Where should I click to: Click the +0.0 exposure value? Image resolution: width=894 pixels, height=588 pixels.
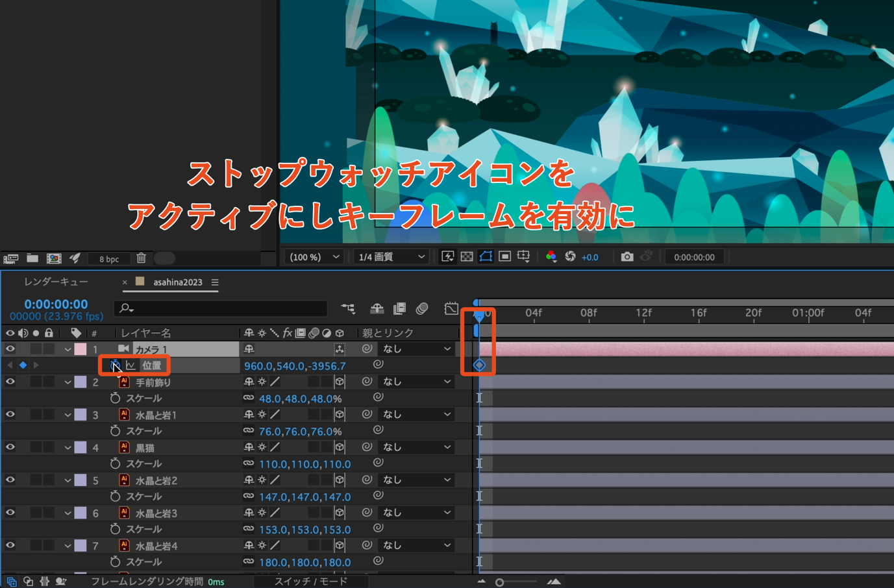coord(590,257)
